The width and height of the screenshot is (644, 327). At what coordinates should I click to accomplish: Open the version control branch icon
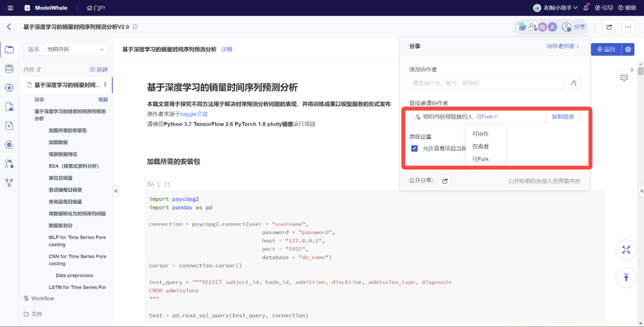9,164
